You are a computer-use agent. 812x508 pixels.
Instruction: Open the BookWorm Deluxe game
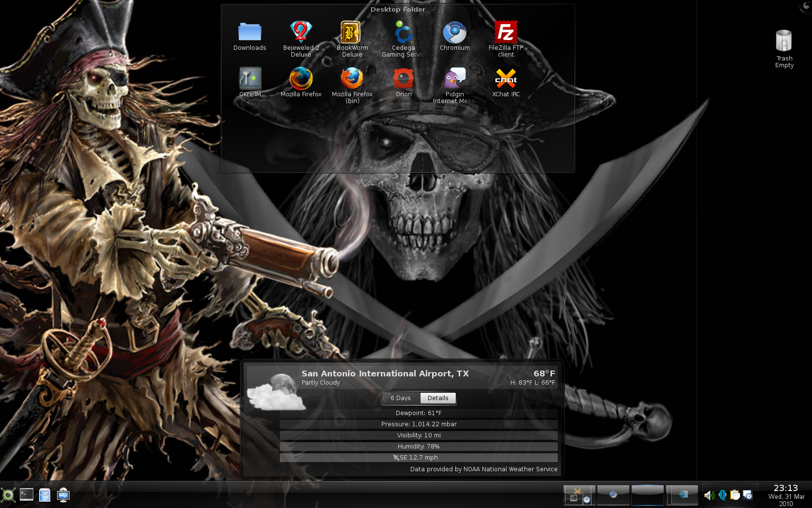(x=352, y=33)
